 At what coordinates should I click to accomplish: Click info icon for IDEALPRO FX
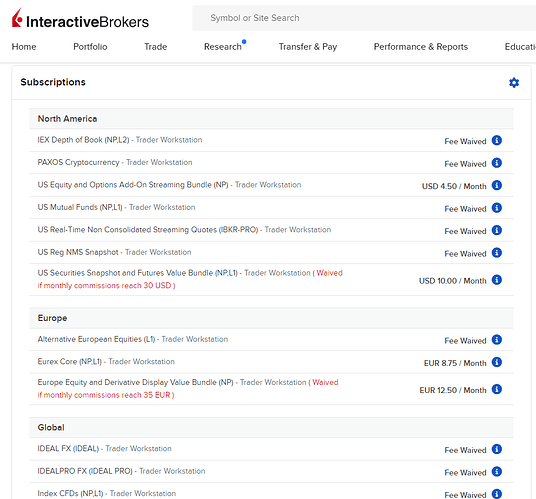pos(497,472)
